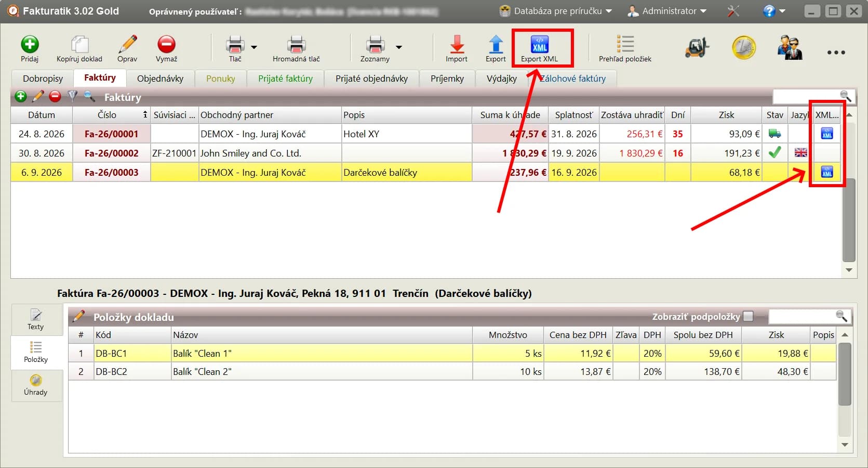Click small green add icon in Faktúry header
This screenshot has width=868, height=468.
[21, 96]
